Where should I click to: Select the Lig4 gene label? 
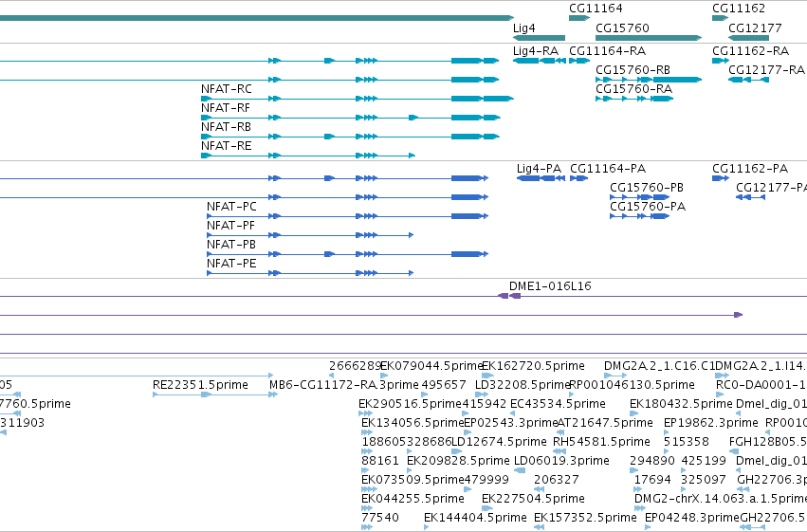(x=523, y=28)
